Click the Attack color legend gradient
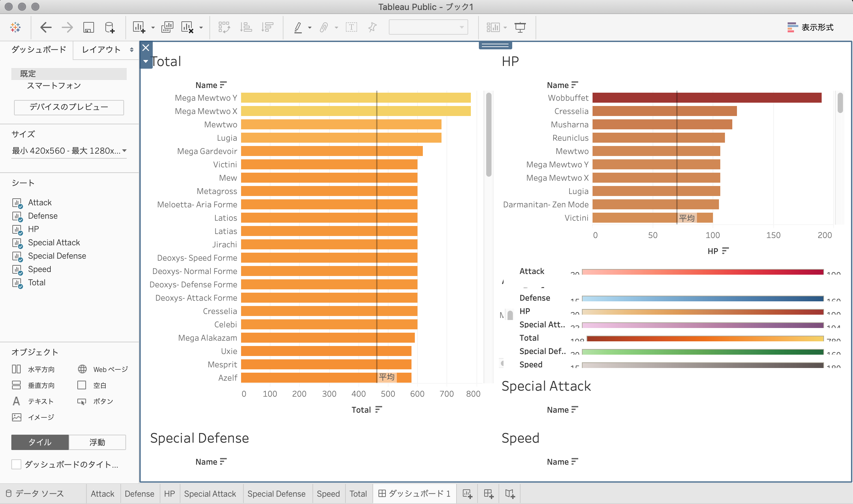Screen dimensions: 853x504 (702, 272)
